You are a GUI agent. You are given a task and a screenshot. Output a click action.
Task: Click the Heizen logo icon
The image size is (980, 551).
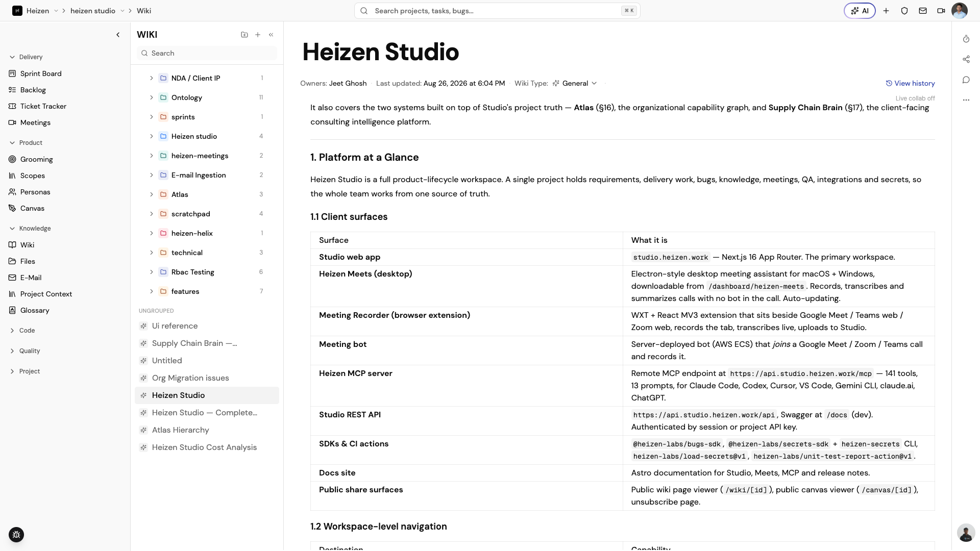tap(17, 11)
